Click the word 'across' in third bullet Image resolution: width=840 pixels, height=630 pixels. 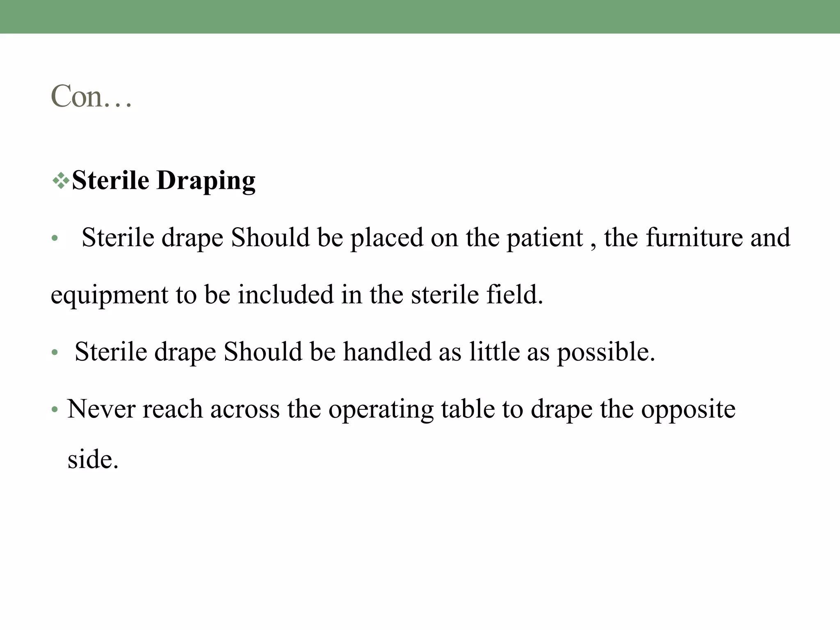click(x=245, y=410)
